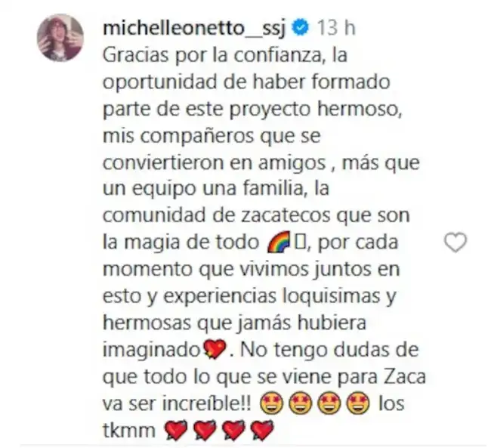Screen dimensions: 491x448
Task: Click the first star-eyes emoji
Action: click(271, 403)
